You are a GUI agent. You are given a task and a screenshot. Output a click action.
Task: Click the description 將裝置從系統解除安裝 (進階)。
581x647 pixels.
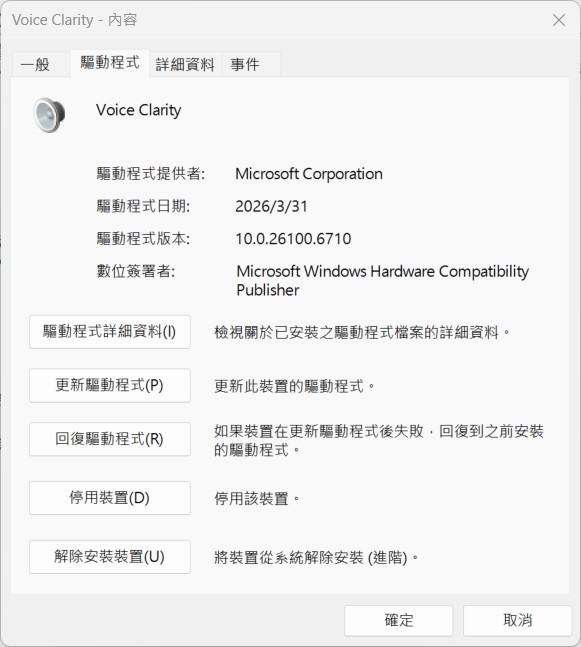[316, 558]
